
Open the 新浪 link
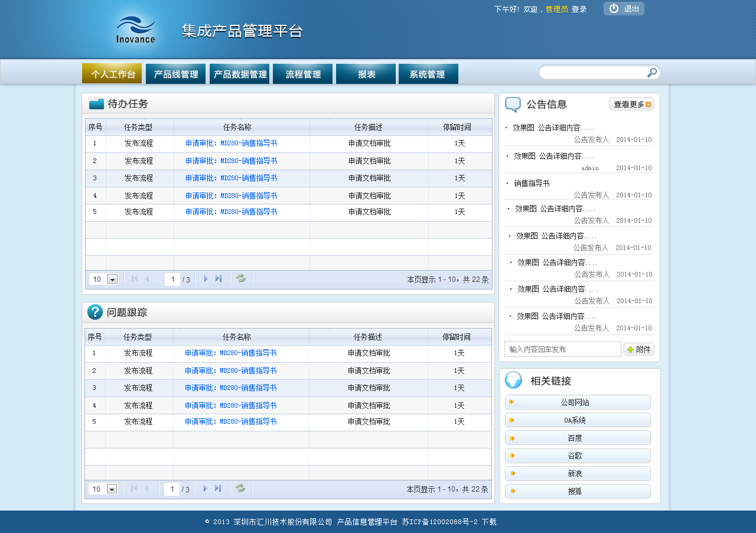pos(578,474)
